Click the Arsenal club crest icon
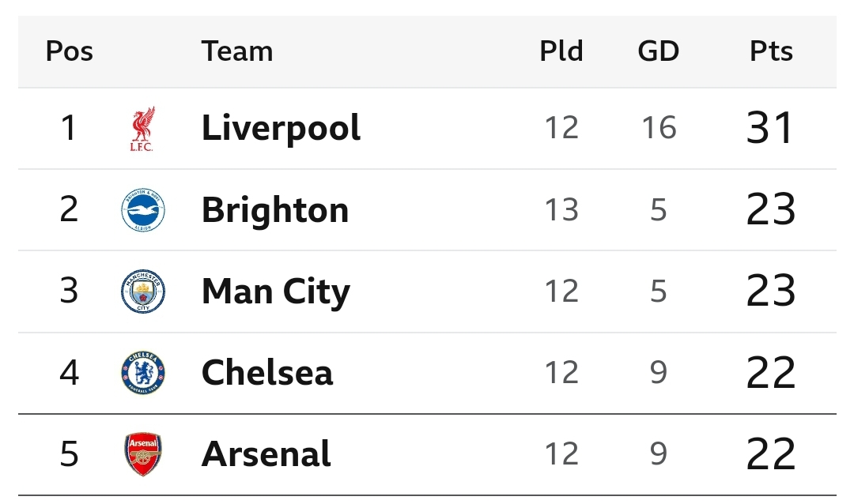The height and width of the screenshot is (504, 854). pos(143,454)
